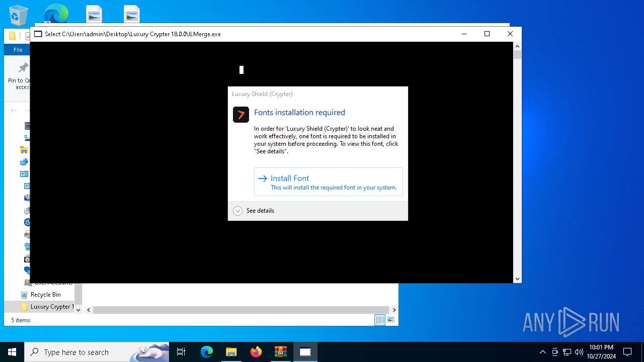This screenshot has width=644, height=362.
Task: Minimize the ILMerge.exe console window
Action: click(463, 34)
